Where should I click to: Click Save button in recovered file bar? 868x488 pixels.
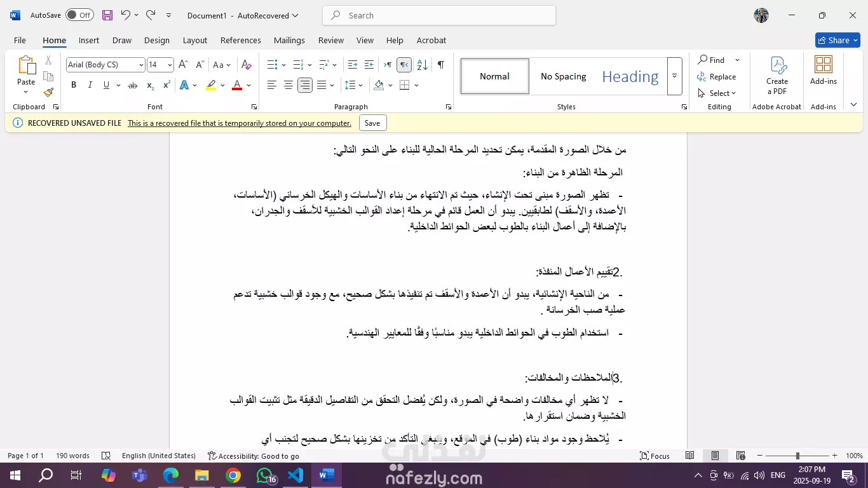coord(372,123)
